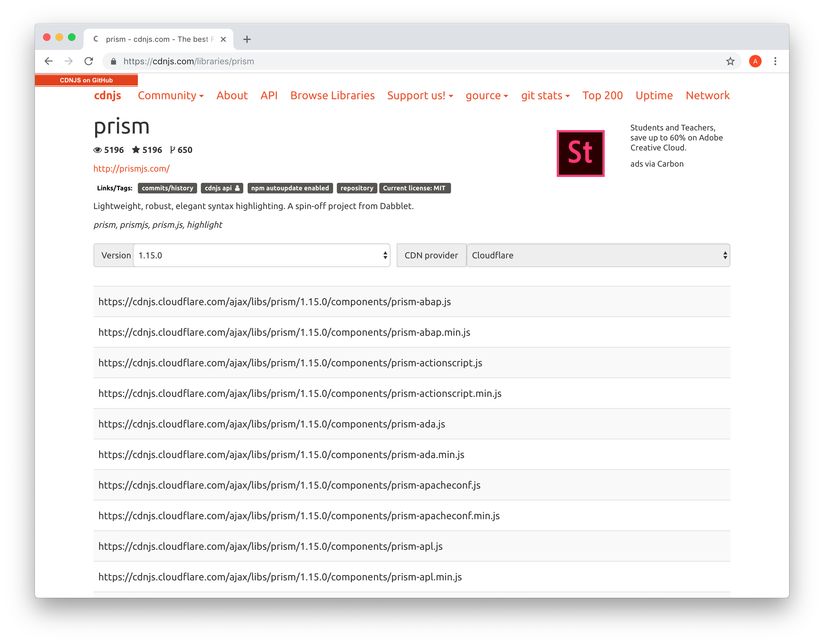Click the commits/history tag
824x644 pixels.
[x=167, y=188]
